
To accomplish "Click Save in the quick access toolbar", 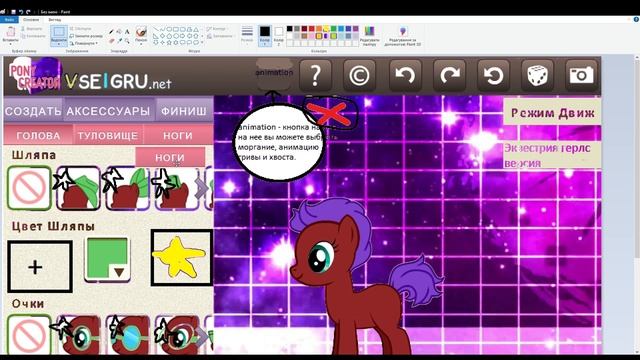I will pyautogui.click(x=13, y=12).
